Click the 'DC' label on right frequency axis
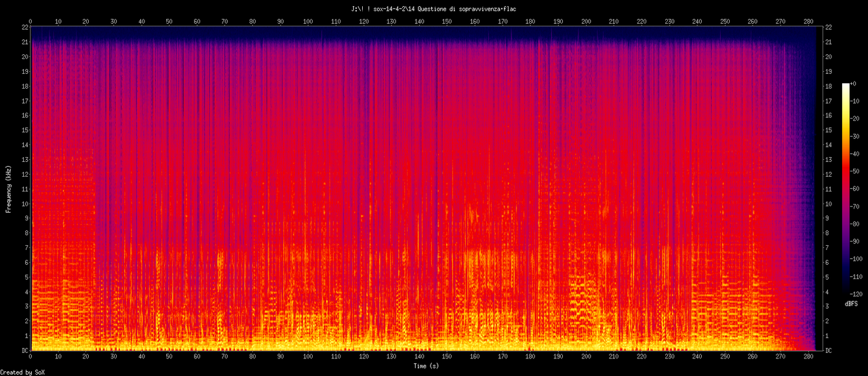This screenshot has width=868, height=376. click(829, 350)
